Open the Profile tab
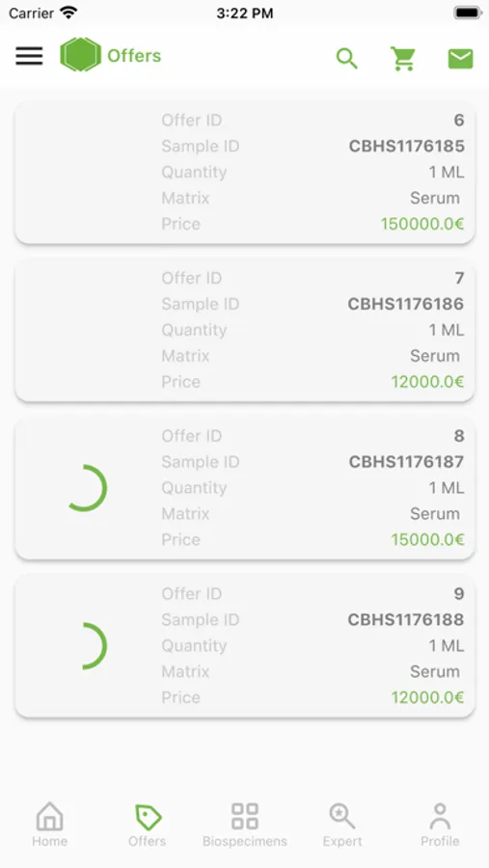 440,825
